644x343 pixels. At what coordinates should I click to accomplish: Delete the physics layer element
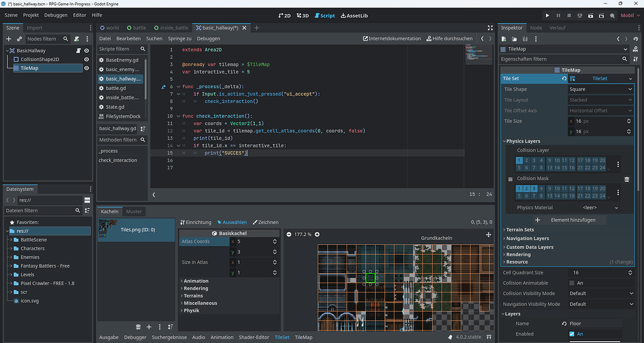click(627, 179)
